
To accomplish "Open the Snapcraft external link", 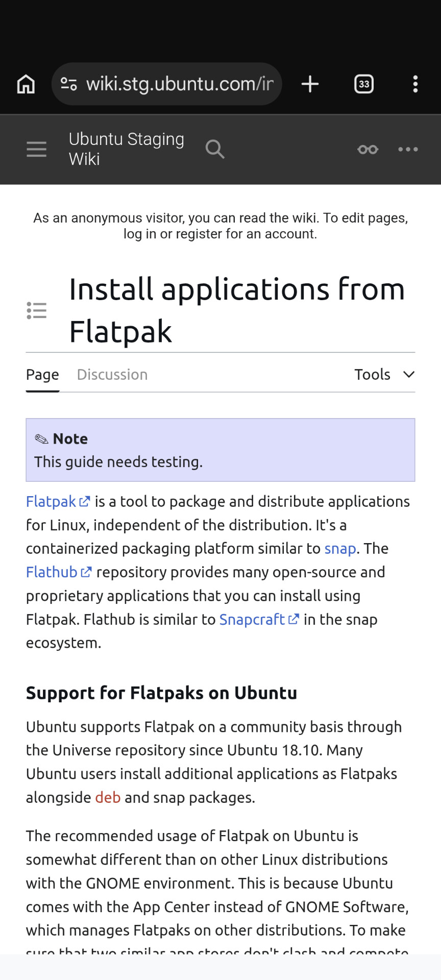I will pos(259,620).
